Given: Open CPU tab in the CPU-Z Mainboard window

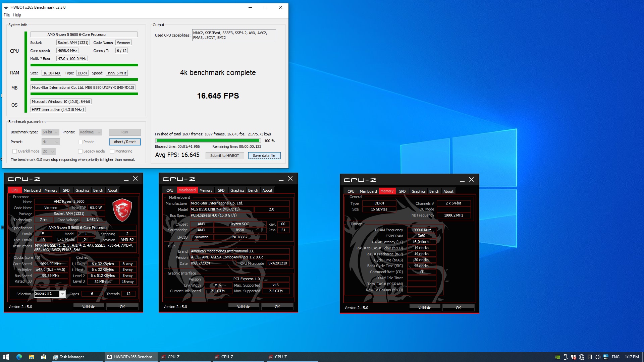Looking at the screenshot, I should pos(170,190).
